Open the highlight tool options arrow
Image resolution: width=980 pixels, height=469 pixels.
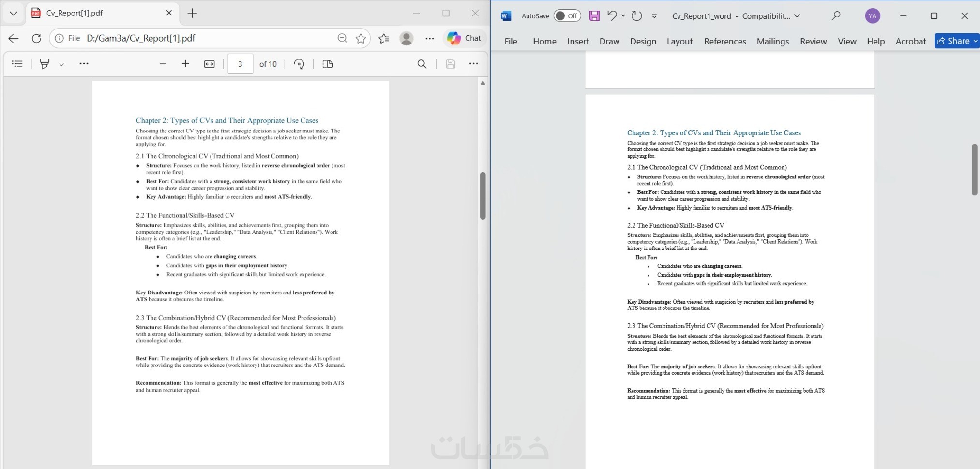click(61, 64)
